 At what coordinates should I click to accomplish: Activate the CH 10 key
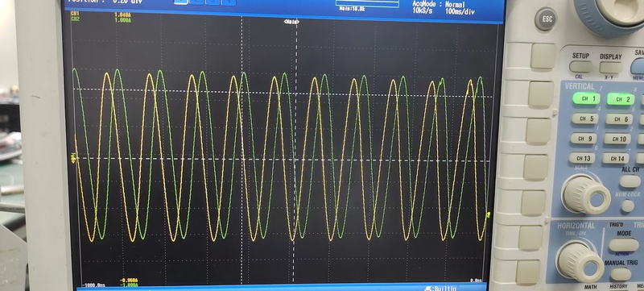click(617, 139)
